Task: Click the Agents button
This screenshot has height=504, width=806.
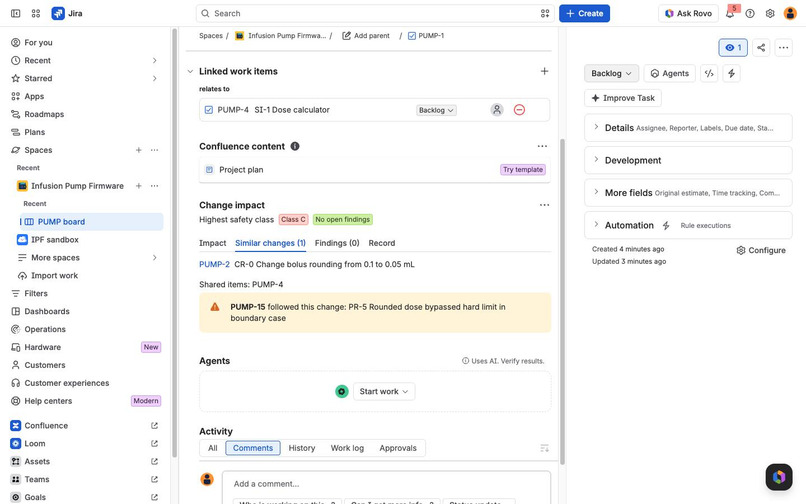Action: pyautogui.click(x=670, y=74)
